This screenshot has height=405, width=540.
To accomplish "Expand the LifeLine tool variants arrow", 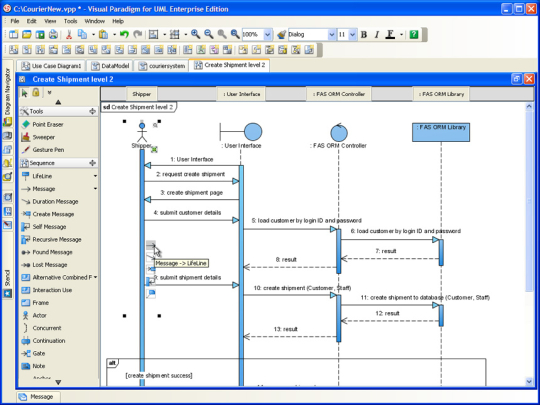I will (95, 176).
